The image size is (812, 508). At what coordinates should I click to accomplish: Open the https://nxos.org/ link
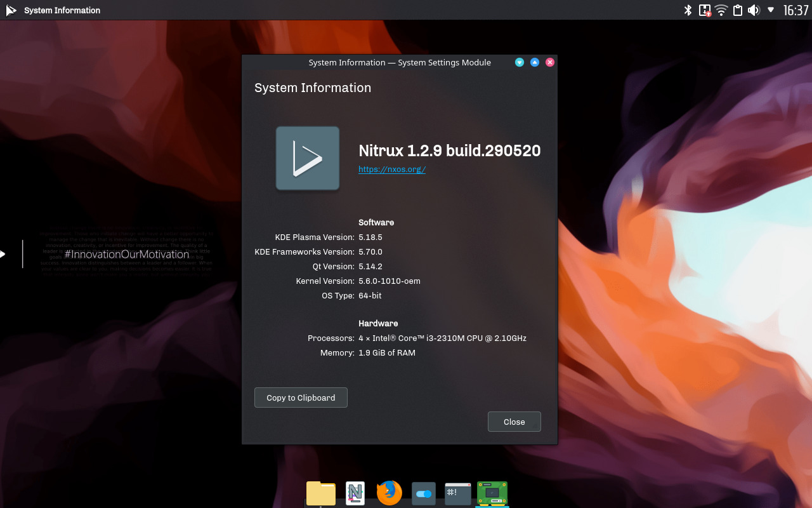(x=391, y=170)
